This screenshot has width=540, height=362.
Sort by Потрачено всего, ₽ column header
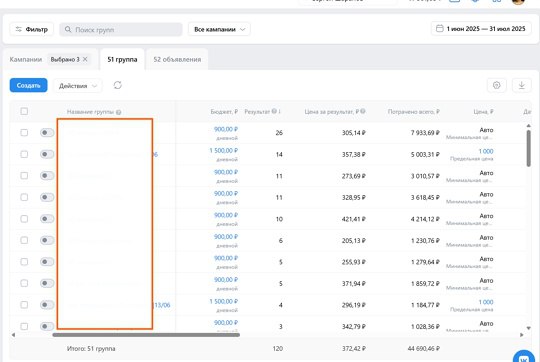coord(414,112)
